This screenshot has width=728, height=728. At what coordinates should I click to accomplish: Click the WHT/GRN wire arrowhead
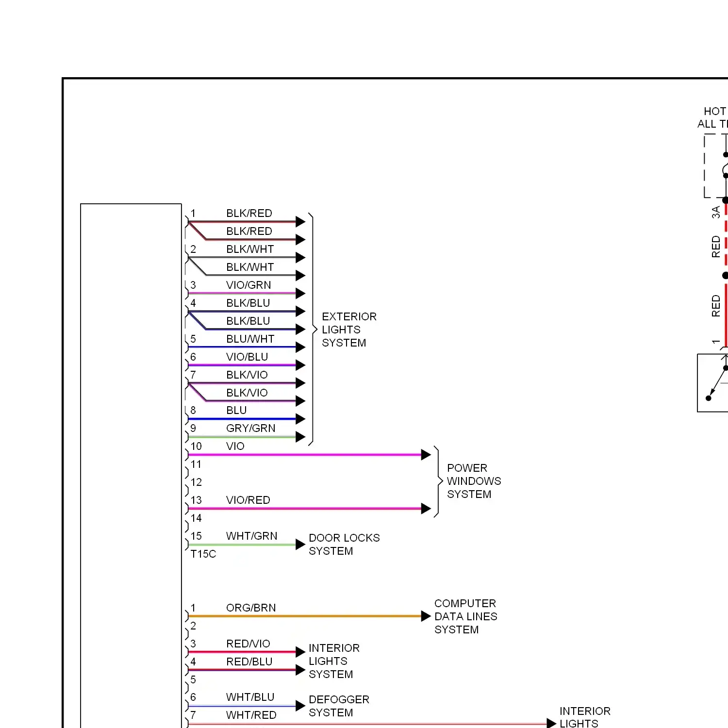tap(300, 545)
